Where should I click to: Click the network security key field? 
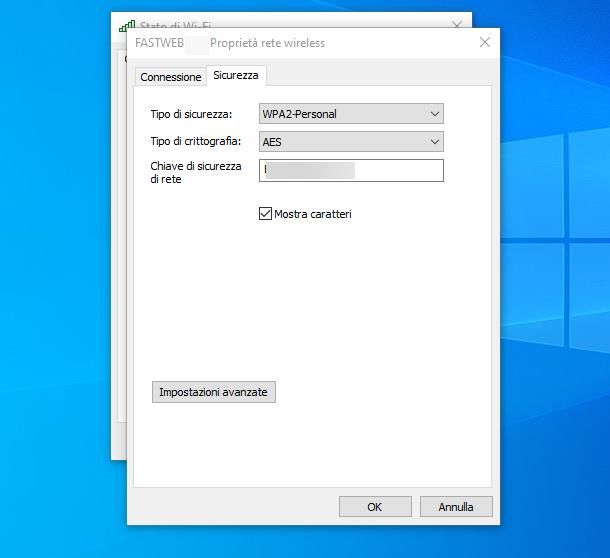(351, 170)
